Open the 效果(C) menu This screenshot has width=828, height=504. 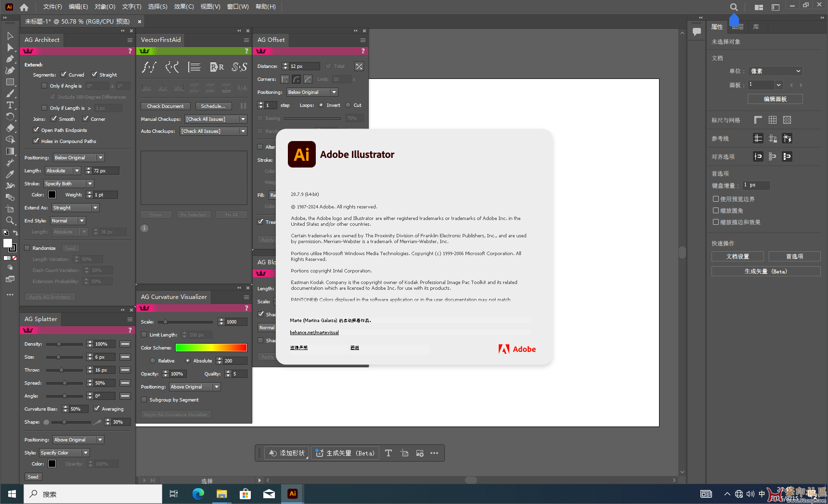click(183, 7)
